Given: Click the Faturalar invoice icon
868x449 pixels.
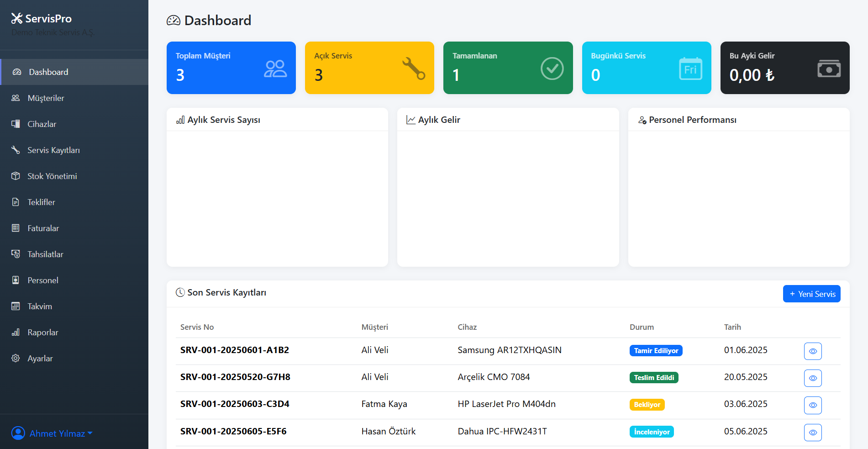Looking at the screenshot, I should pos(16,228).
